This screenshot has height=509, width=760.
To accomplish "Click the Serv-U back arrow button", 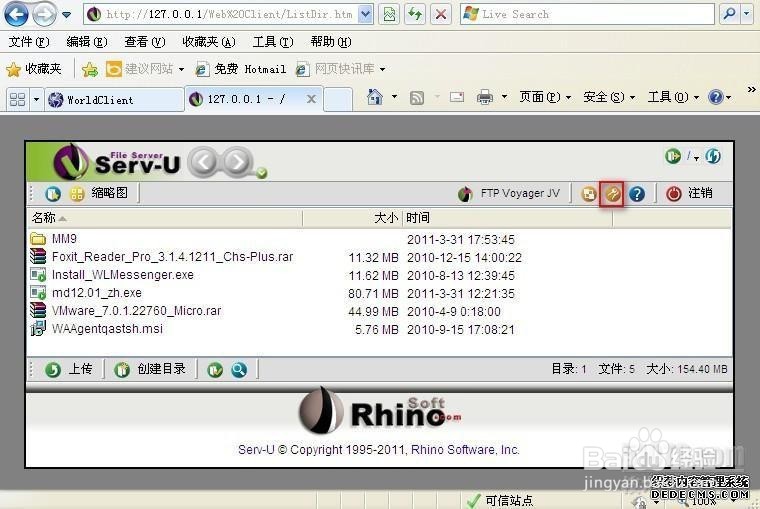I will click(x=203, y=161).
